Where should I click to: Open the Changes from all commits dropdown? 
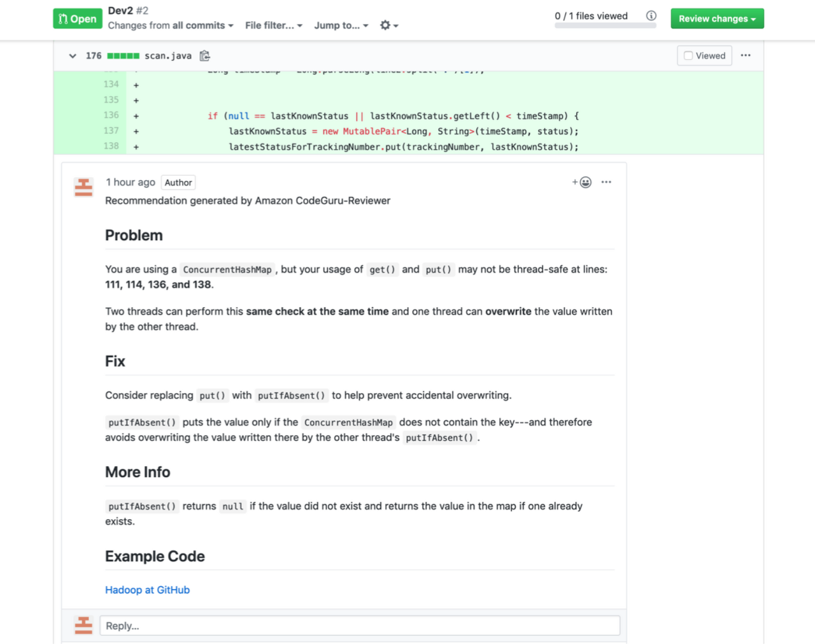tap(171, 25)
